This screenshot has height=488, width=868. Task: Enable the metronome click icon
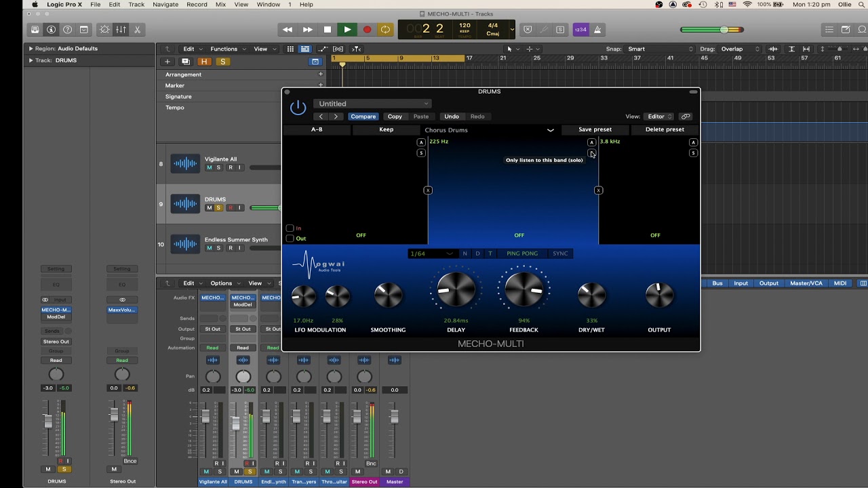tap(597, 30)
